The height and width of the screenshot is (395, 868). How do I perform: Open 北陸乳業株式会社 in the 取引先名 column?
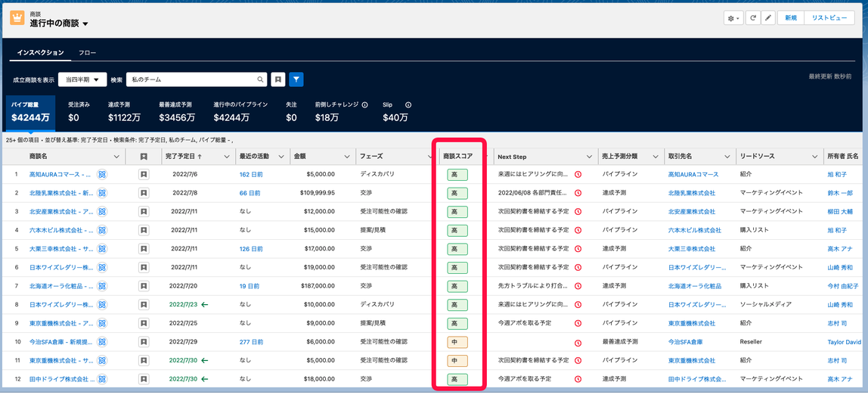click(x=692, y=193)
